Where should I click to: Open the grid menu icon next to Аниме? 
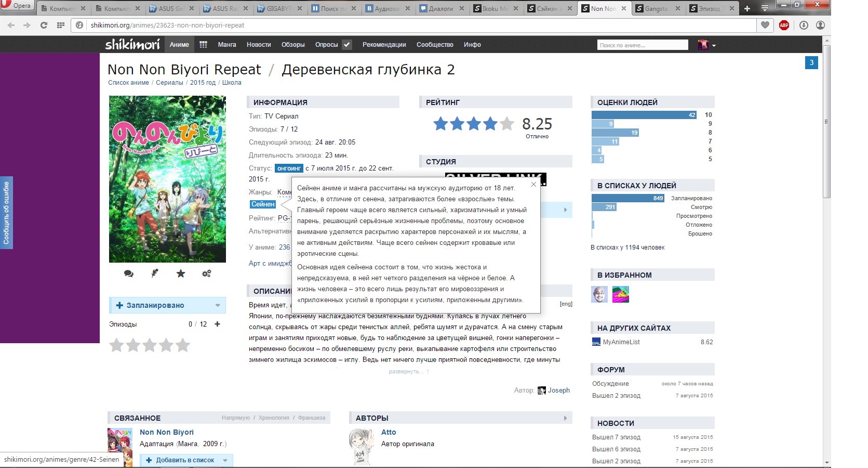(203, 45)
